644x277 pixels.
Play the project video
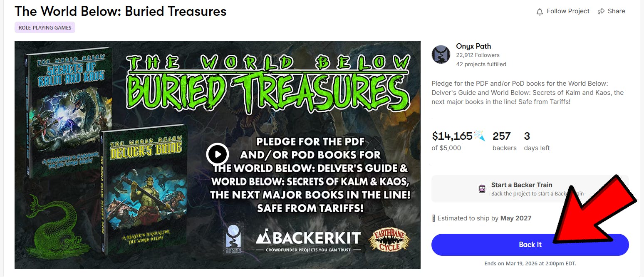tap(217, 154)
